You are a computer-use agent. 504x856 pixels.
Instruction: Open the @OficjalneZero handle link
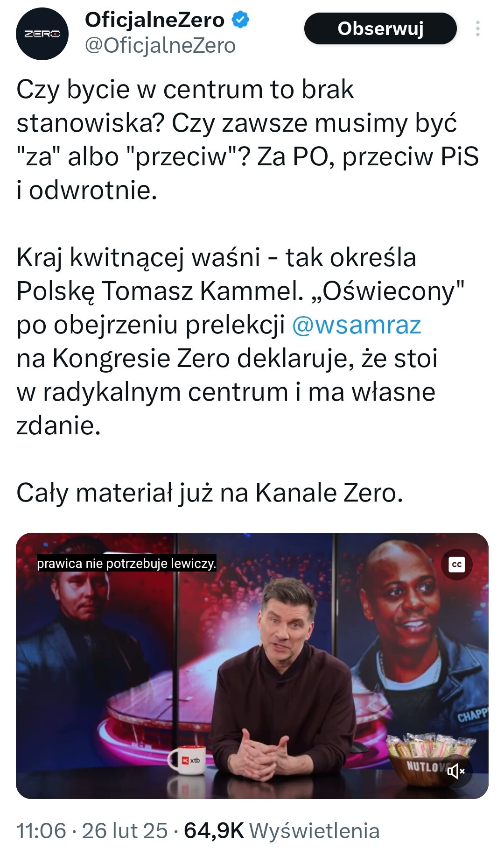click(160, 46)
